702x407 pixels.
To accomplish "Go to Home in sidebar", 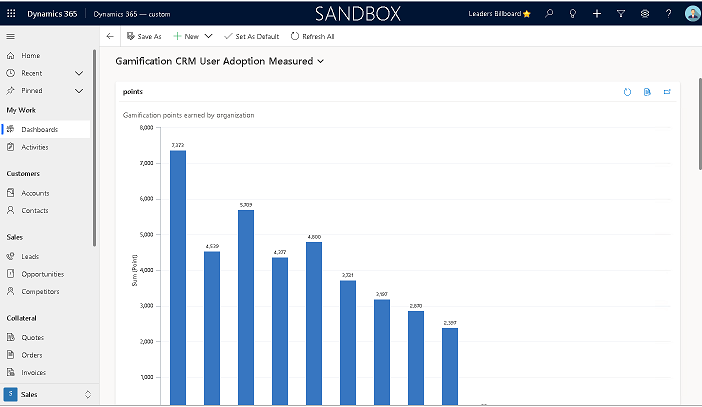I will (x=30, y=56).
